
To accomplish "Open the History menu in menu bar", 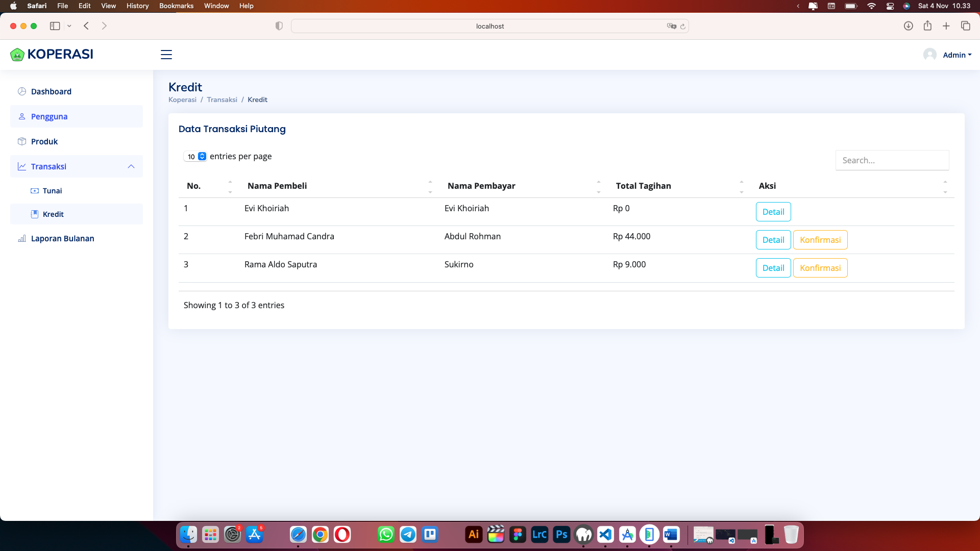I will [x=137, y=6].
